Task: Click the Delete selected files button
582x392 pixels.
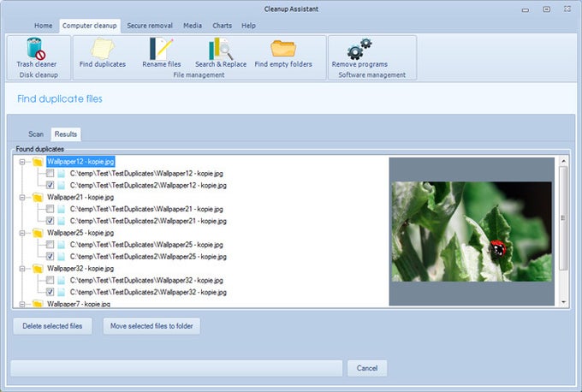Action: [x=53, y=326]
